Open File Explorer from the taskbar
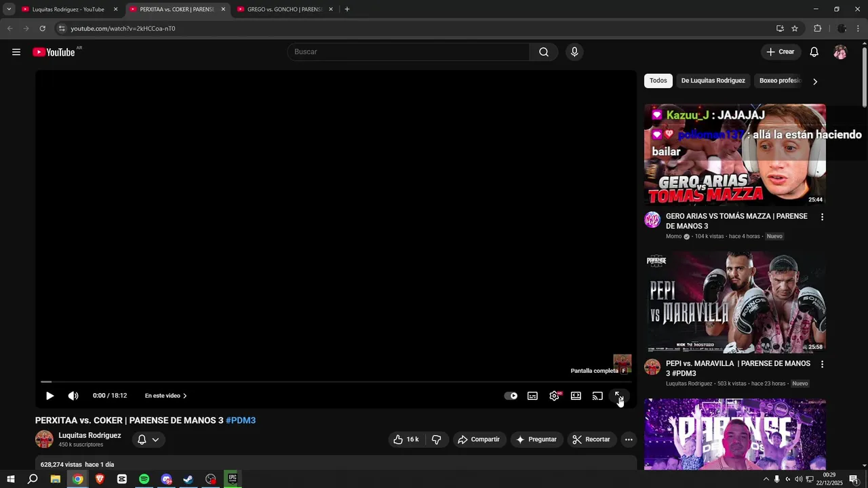The image size is (868, 488). pos(55,479)
